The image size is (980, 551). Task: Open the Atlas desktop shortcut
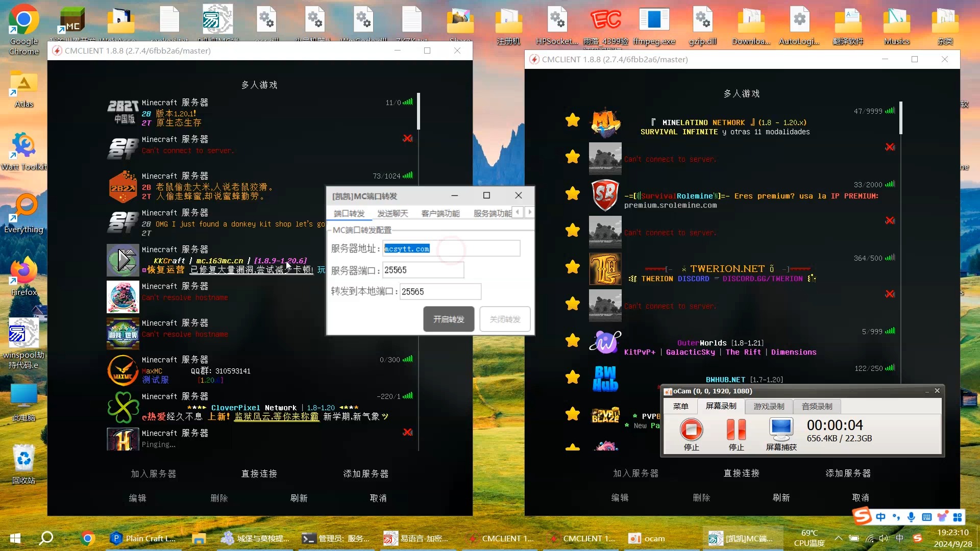[23, 89]
